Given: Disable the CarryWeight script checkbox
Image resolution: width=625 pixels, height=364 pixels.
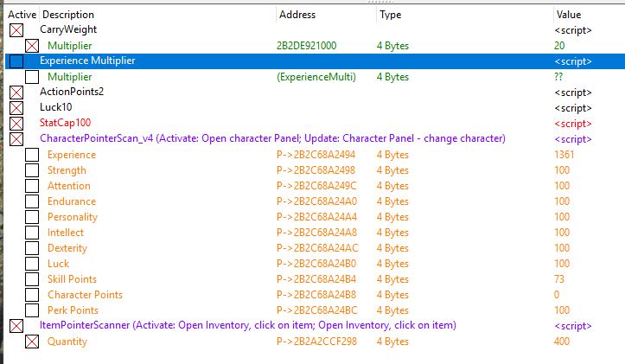Looking at the screenshot, I should click(16, 30).
